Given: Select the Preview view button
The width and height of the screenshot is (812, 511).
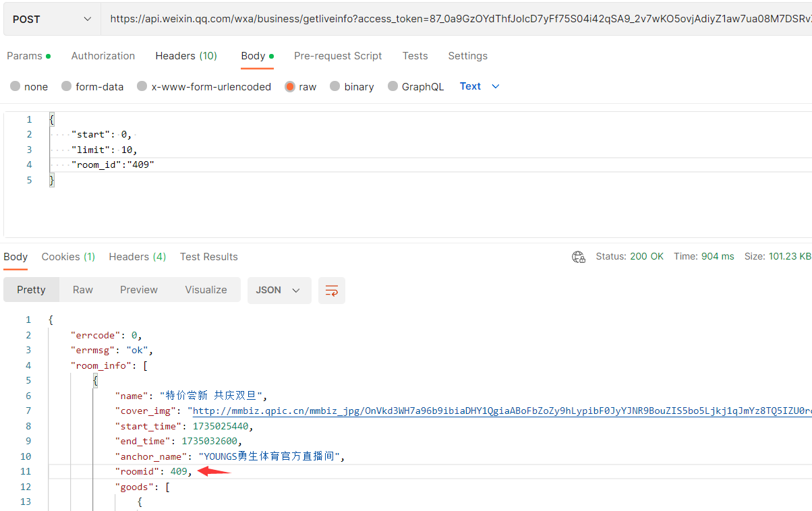Looking at the screenshot, I should tap(139, 290).
